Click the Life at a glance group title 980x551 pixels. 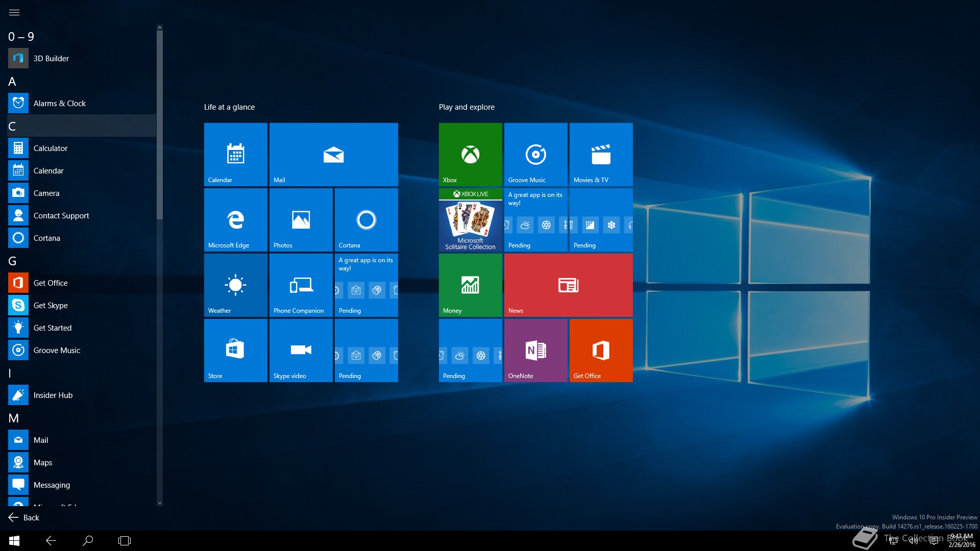229,107
